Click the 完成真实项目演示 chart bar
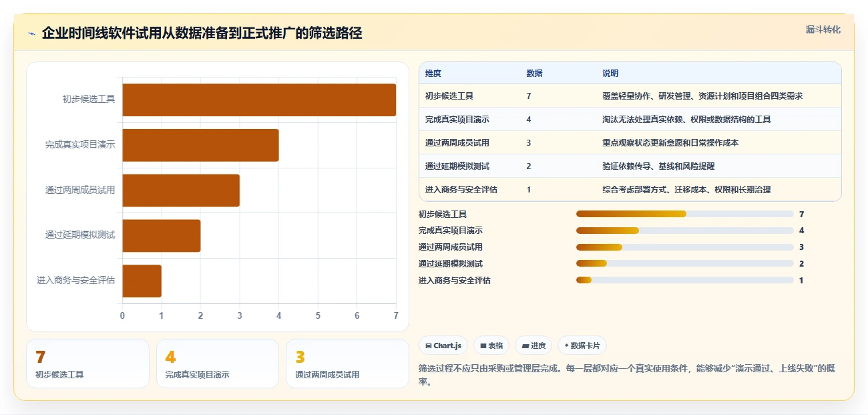 [x=200, y=145]
